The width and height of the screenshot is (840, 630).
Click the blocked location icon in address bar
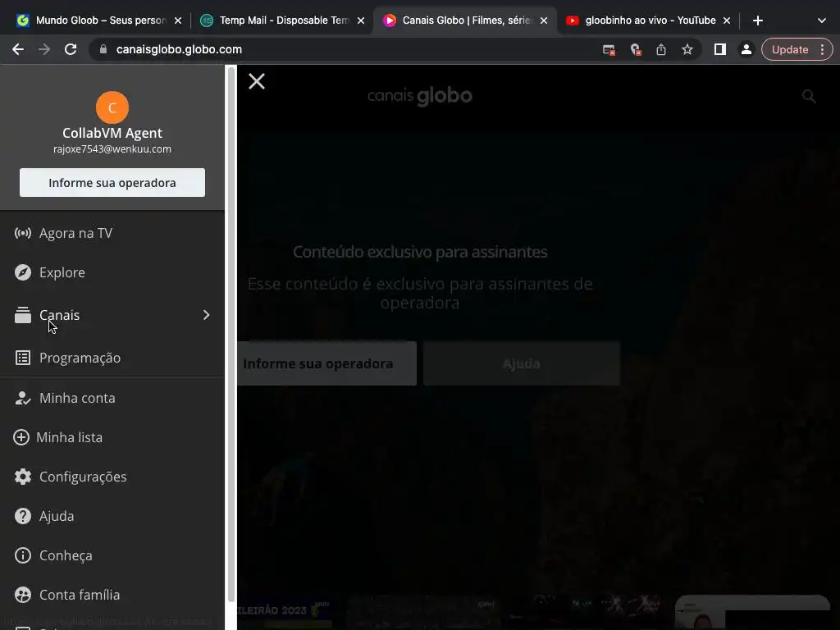point(636,50)
